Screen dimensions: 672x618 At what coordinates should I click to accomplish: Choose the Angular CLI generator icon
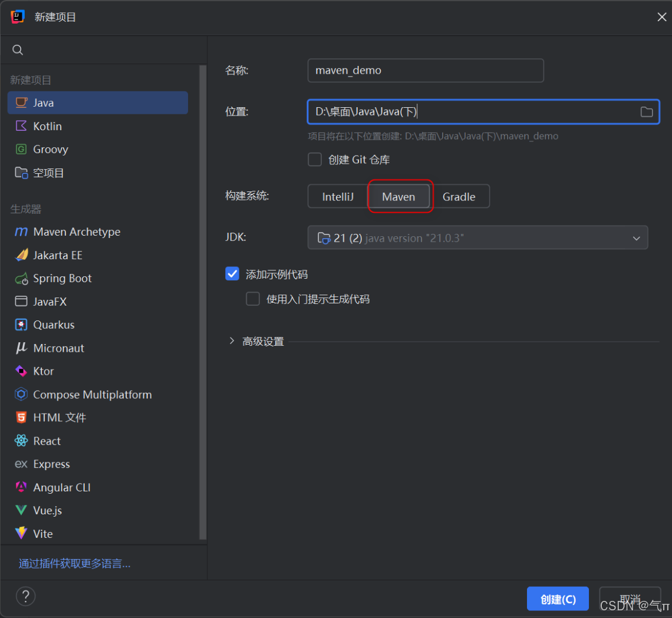(x=21, y=487)
